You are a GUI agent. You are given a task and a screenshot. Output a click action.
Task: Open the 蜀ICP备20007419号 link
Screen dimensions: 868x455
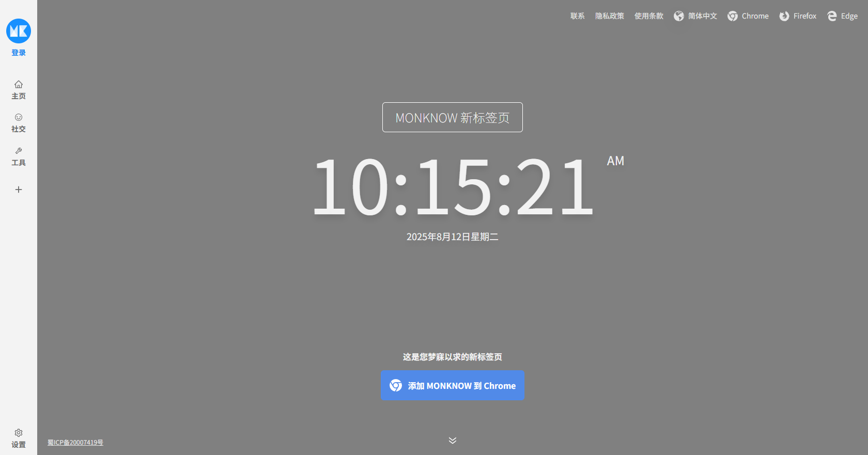(x=75, y=443)
